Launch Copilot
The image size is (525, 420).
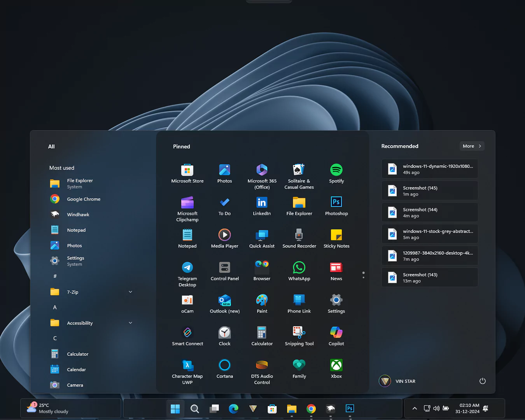point(336,337)
